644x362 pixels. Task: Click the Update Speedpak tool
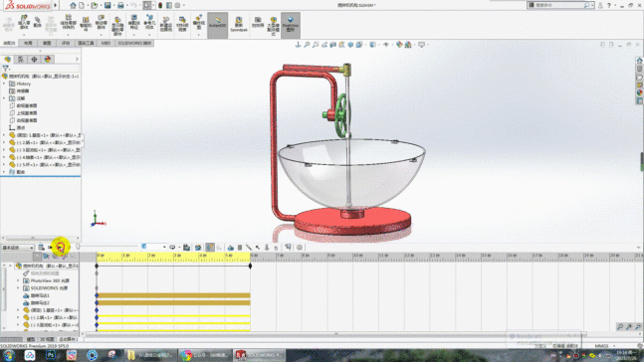point(239,25)
